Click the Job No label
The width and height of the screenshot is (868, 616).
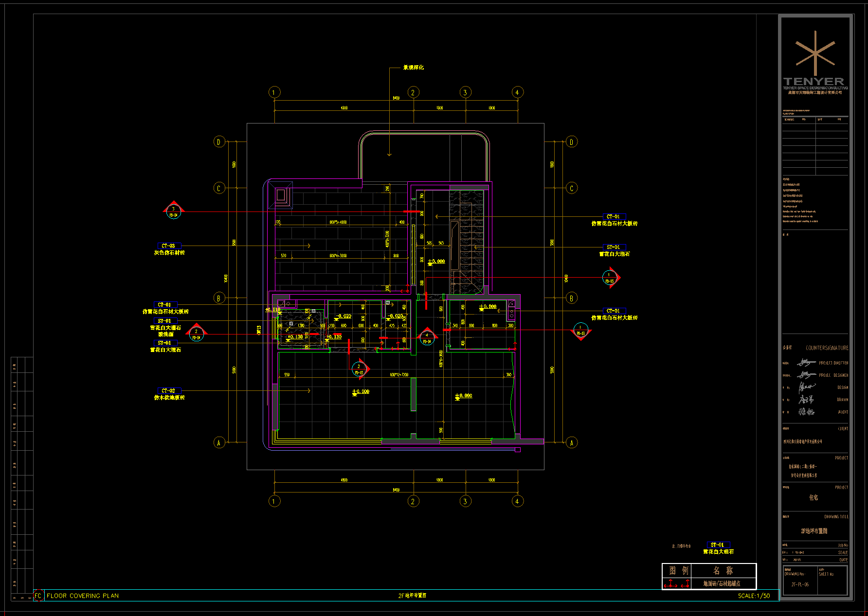(x=843, y=546)
